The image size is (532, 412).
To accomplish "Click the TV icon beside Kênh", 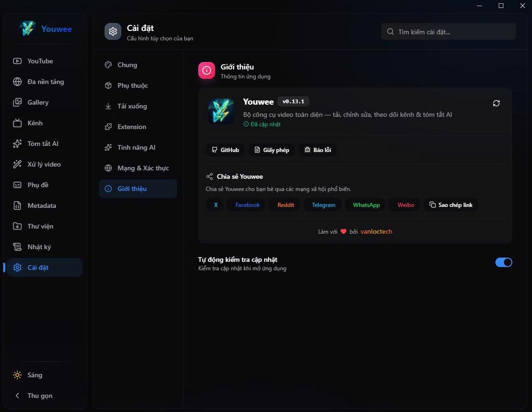I will pyautogui.click(x=17, y=123).
